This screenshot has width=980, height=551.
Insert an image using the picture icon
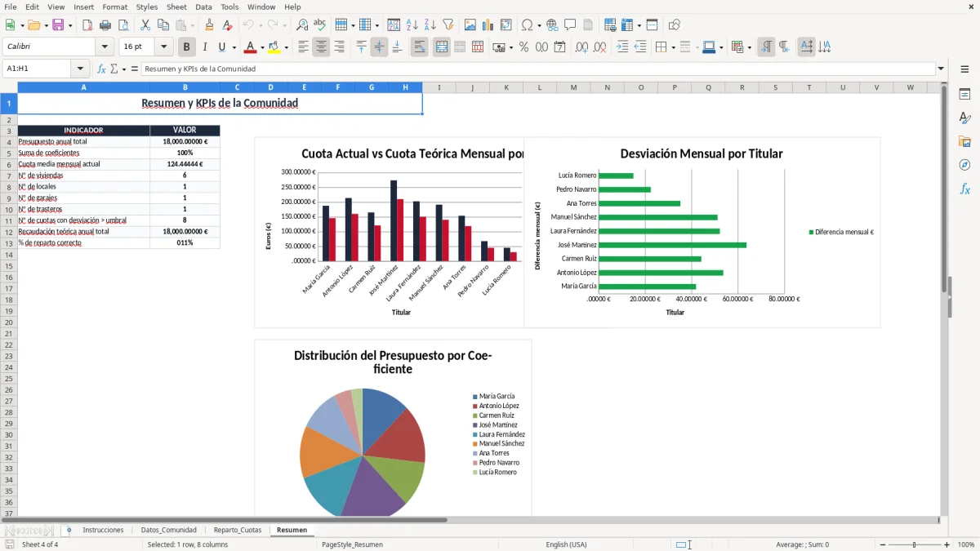coord(470,25)
